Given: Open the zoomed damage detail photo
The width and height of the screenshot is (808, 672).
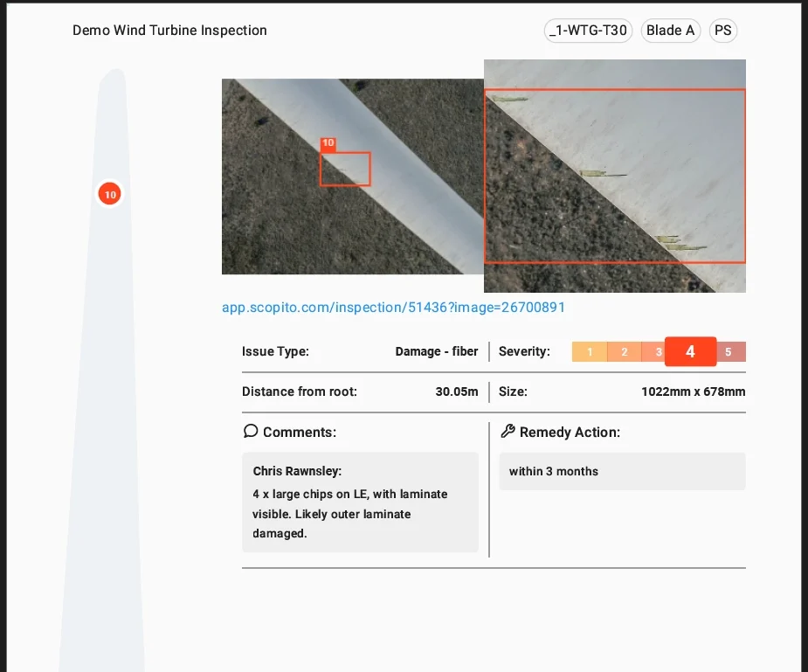Looking at the screenshot, I should [x=614, y=176].
